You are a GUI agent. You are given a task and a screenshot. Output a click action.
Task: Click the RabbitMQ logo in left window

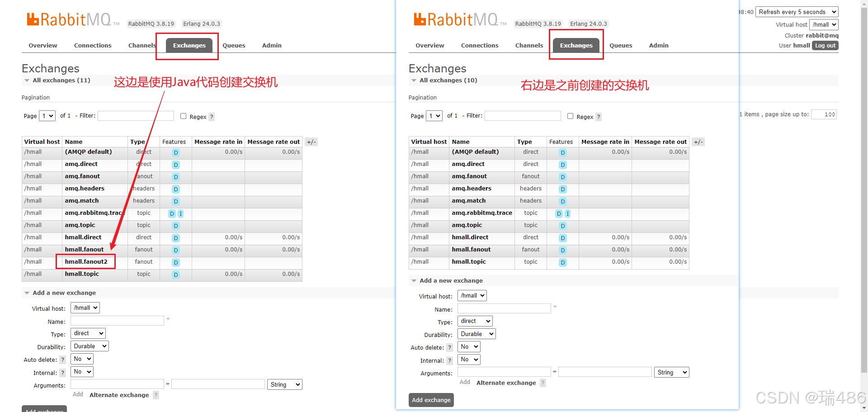click(73, 20)
